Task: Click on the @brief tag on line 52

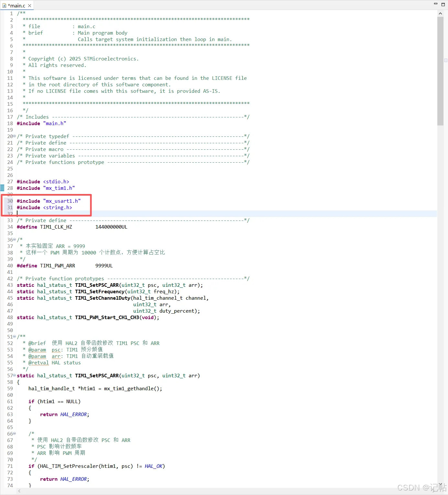Action: (37, 343)
